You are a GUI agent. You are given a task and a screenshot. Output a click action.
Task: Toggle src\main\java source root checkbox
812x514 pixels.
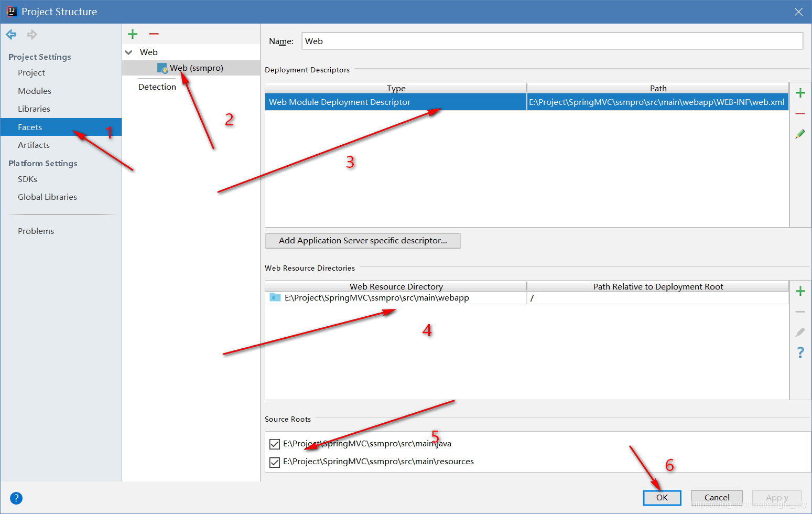(x=275, y=444)
